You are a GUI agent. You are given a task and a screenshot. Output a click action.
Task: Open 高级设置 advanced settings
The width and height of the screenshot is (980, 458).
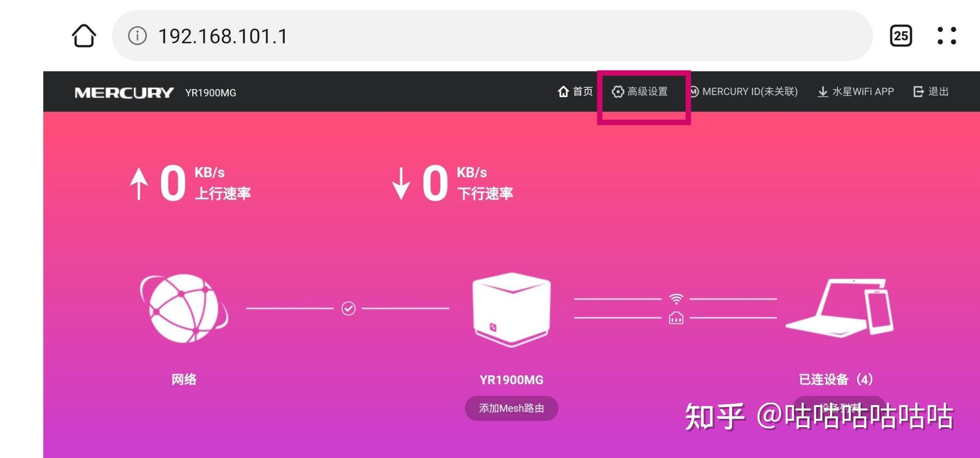(640, 92)
